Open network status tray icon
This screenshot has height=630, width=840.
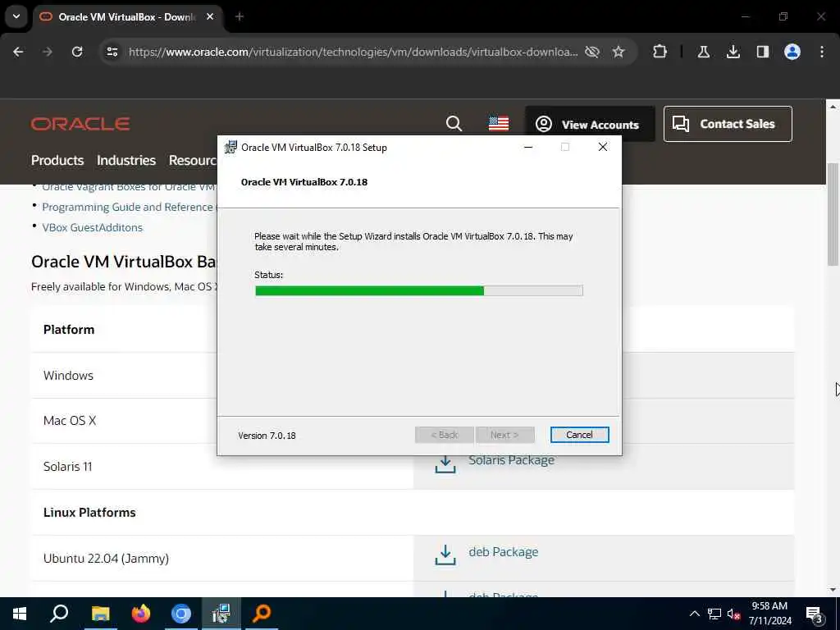[x=714, y=614]
